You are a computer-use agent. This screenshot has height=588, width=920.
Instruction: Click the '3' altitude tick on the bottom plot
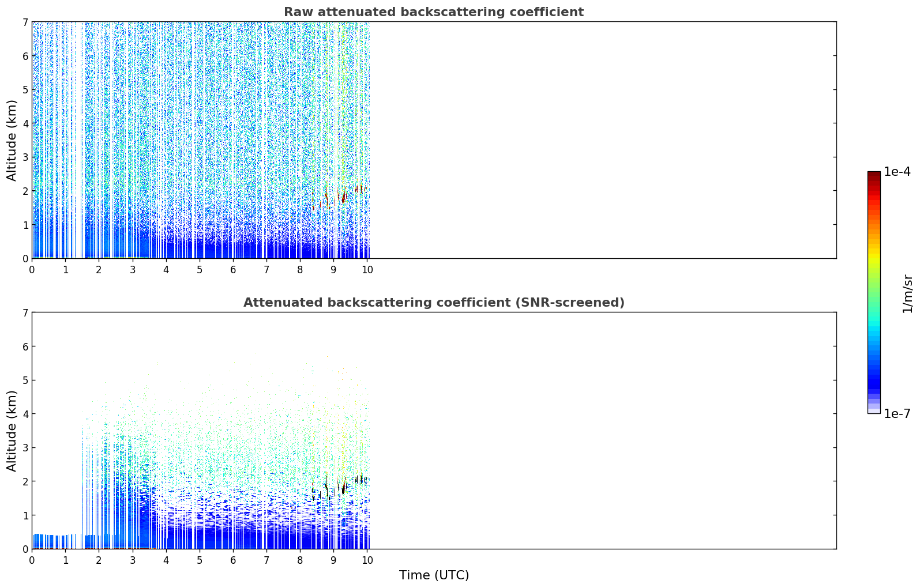pyautogui.click(x=25, y=448)
